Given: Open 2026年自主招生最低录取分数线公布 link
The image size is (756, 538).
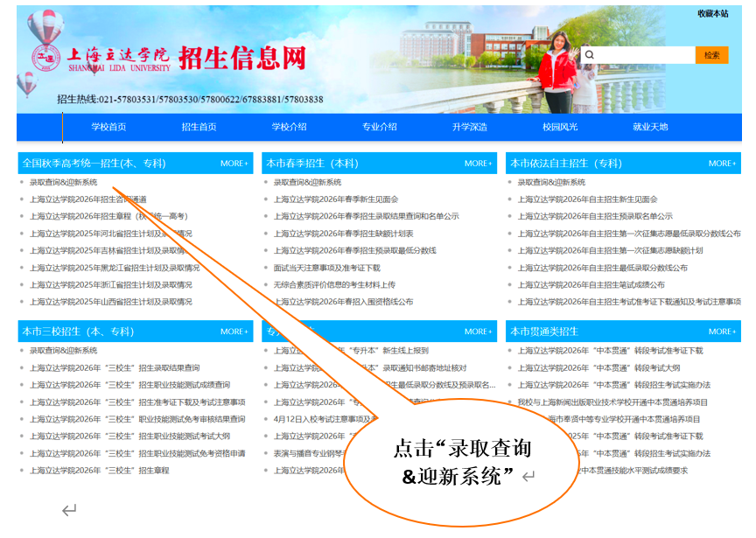Looking at the screenshot, I should [603, 268].
